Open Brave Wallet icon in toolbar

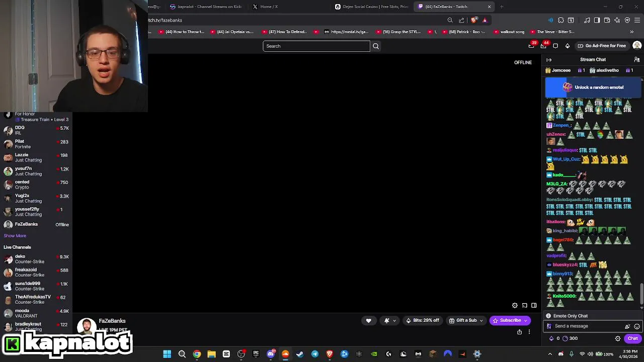click(607, 20)
